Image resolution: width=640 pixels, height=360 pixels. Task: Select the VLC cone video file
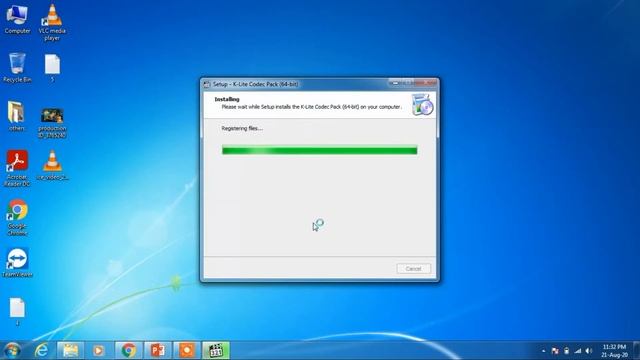[x=52, y=165]
